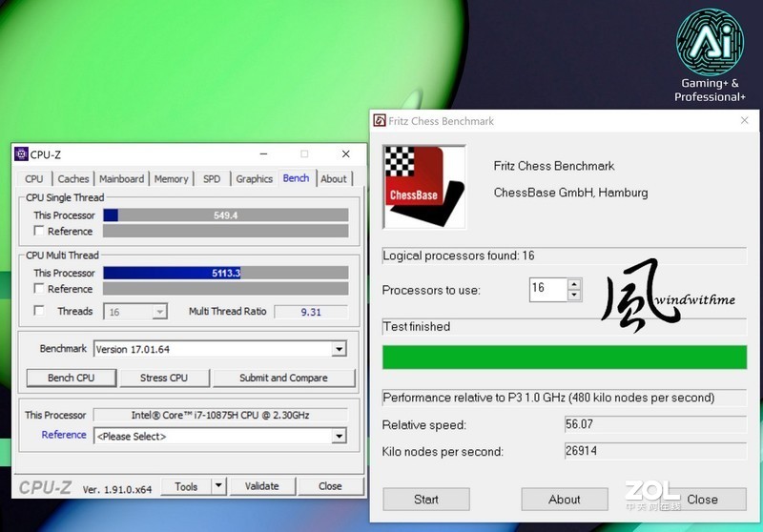763x532 pixels.
Task: Click the CPU-Z title bar app icon
Action: coord(21,154)
